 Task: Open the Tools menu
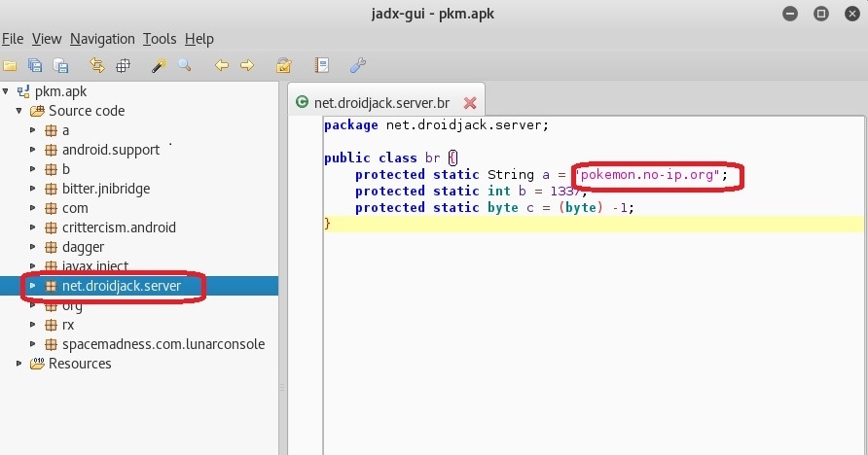coord(160,39)
